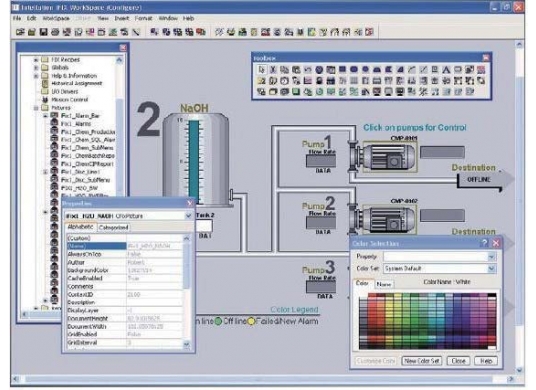536x390 pixels.
Task: Click the Paste icon in the Toolbox
Action: click(296, 70)
